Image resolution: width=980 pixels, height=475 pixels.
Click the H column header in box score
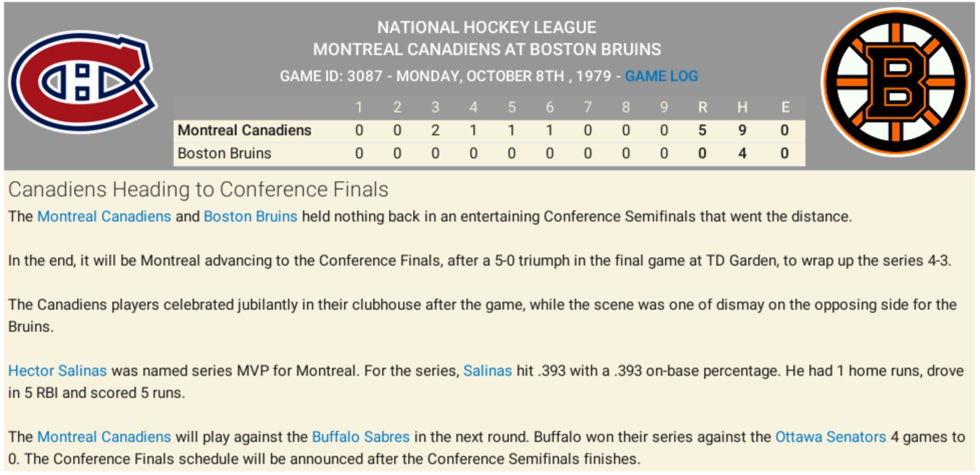pyautogui.click(x=742, y=107)
